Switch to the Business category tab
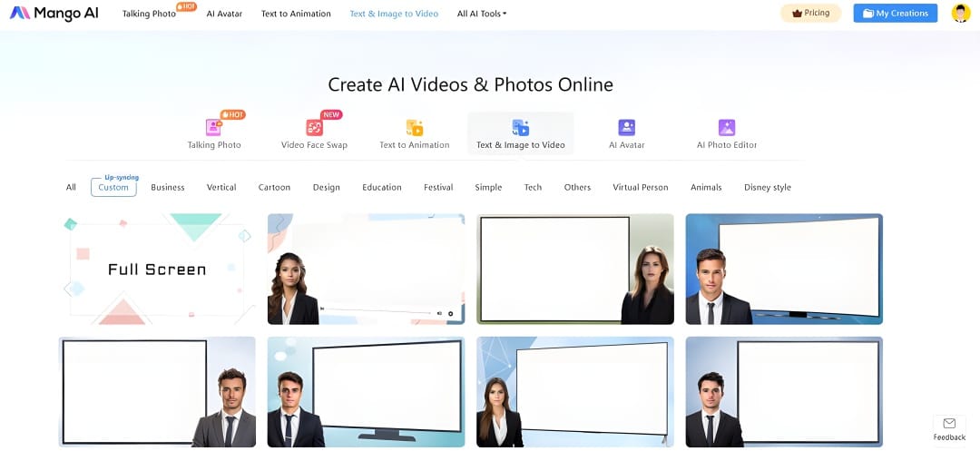This screenshot has height=451, width=980. coord(168,188)
